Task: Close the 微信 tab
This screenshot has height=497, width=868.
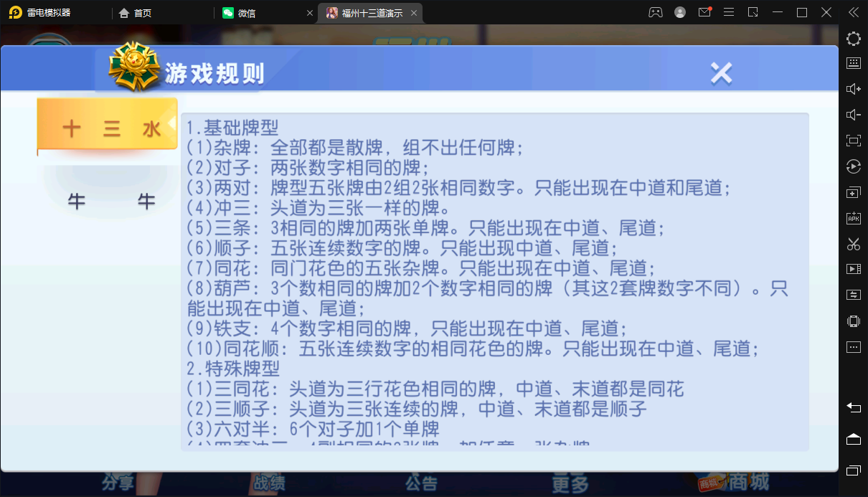Action: [x=310, y=13]
